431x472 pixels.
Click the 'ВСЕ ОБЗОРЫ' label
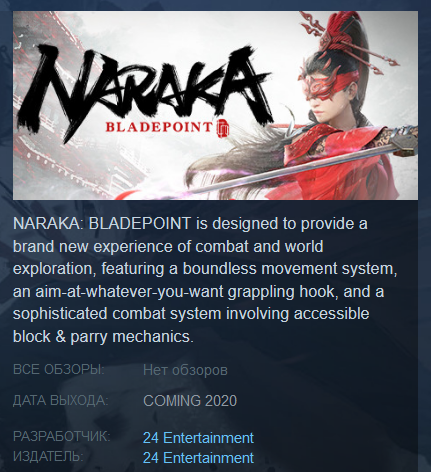(x=59, y=370)
